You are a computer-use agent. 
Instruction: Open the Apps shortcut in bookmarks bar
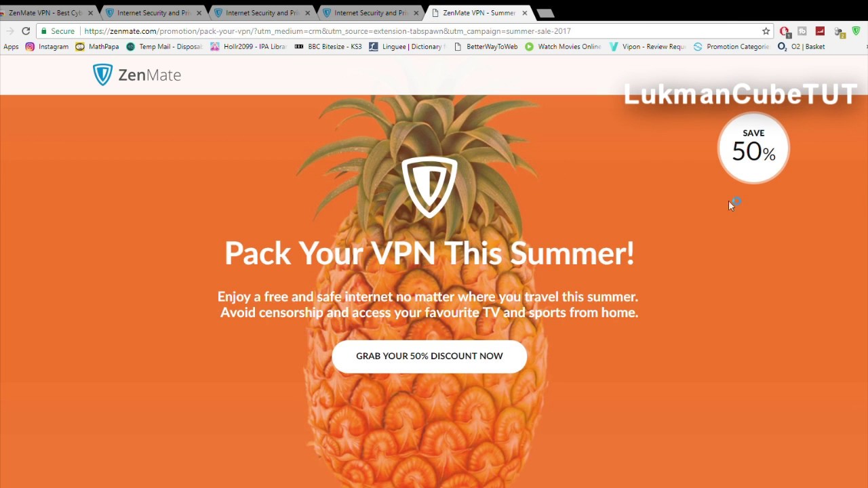[x=11, y=47]
